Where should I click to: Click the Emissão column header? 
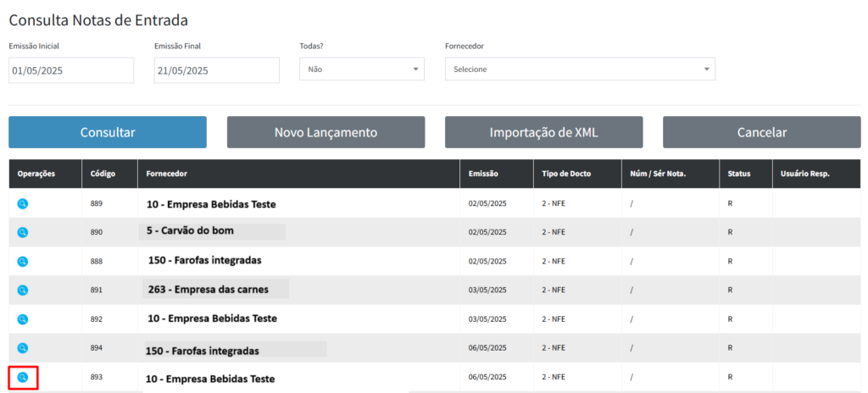coord(483,174)
